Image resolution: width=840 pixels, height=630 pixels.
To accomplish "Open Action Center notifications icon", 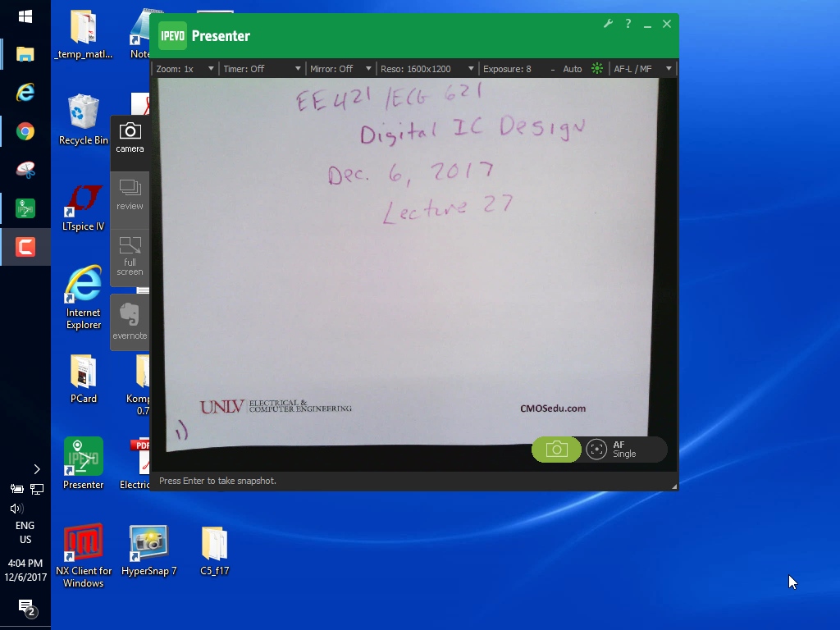I will click(27, 608).
